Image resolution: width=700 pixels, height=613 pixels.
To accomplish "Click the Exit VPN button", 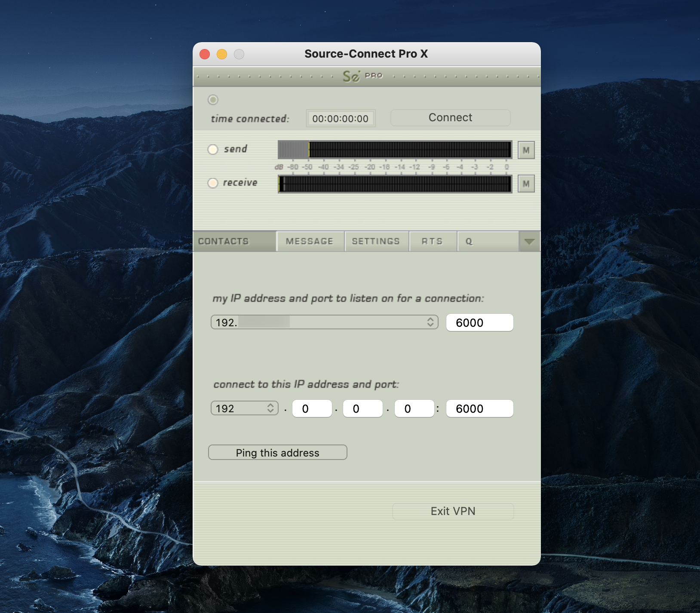I will click(453, 511).
